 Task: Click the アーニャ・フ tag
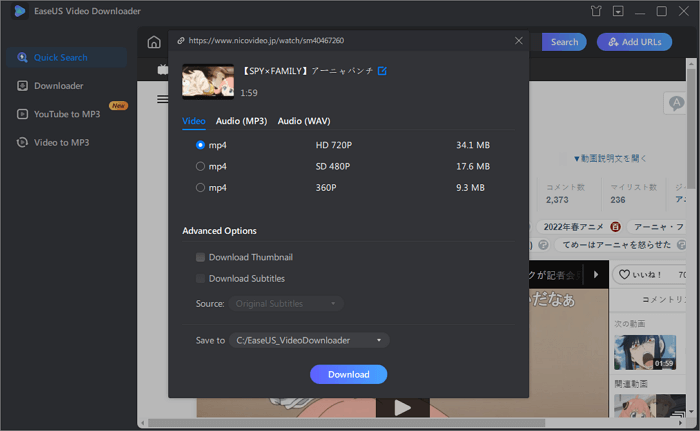click(x=657, y=227)
